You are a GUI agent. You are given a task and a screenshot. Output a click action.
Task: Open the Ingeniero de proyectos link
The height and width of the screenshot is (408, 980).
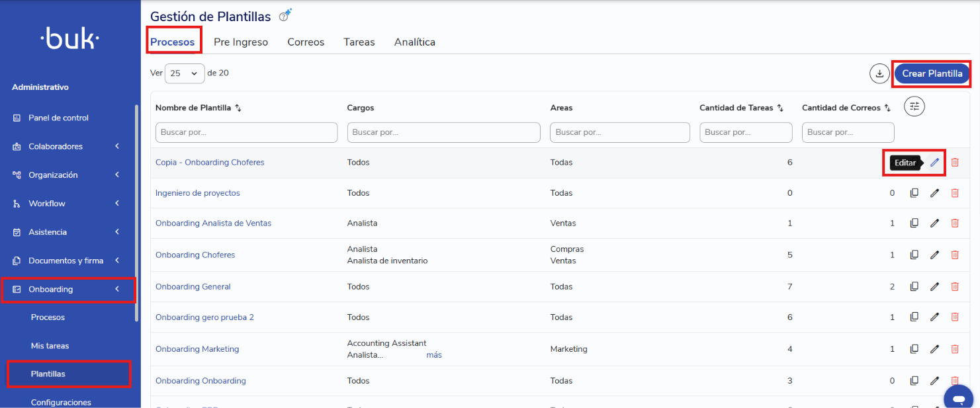[x=198, y=193]
